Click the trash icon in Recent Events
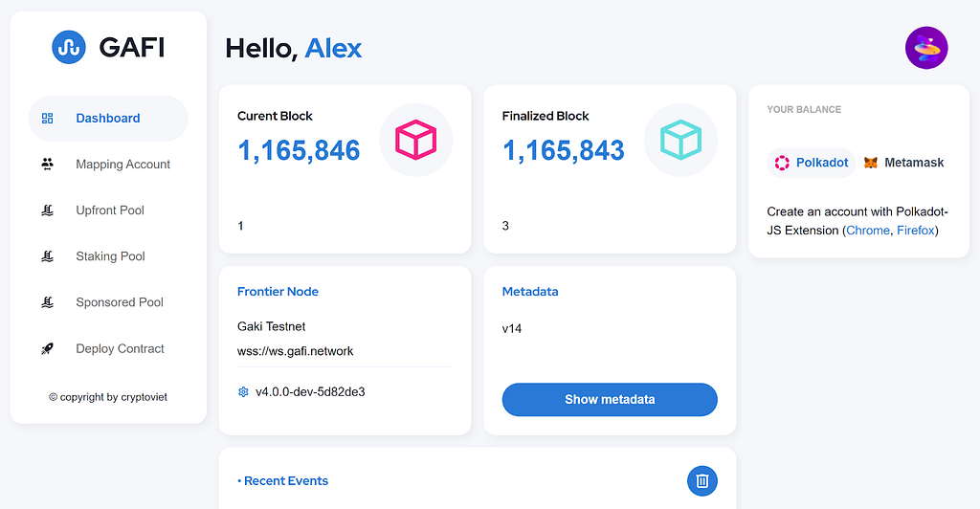980x509 pixels. 702,480
